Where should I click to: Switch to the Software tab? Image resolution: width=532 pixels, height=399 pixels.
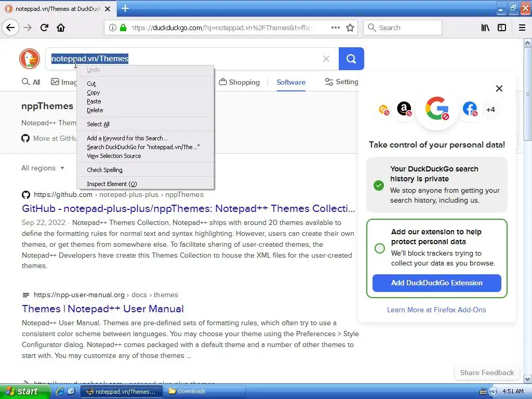click(x=291, y=82)
